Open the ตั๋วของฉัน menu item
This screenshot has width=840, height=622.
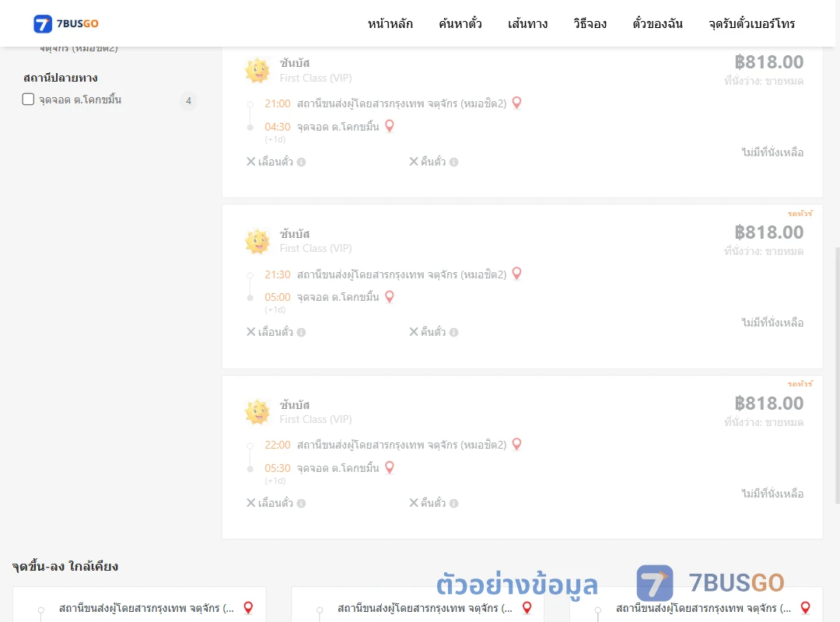tap(657, 23)
